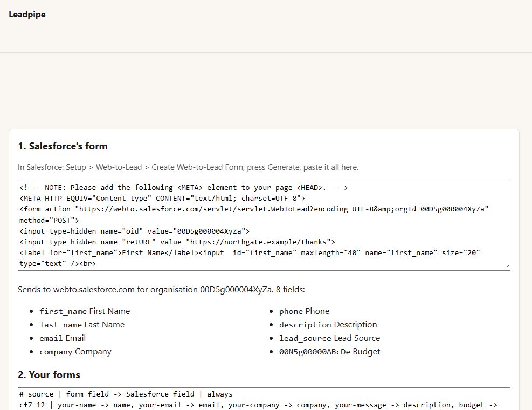Select the 'phone Phone' list item

click(305, 311)
